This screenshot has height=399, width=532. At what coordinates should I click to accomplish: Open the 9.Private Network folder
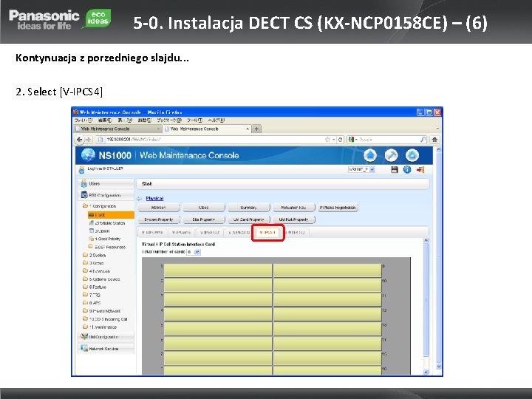(x=101, y=311)
